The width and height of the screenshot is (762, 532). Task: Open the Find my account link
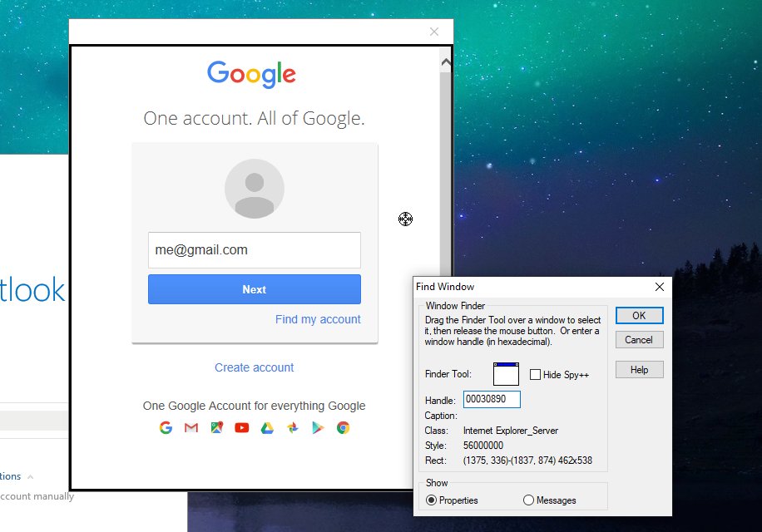click(318, 319)
